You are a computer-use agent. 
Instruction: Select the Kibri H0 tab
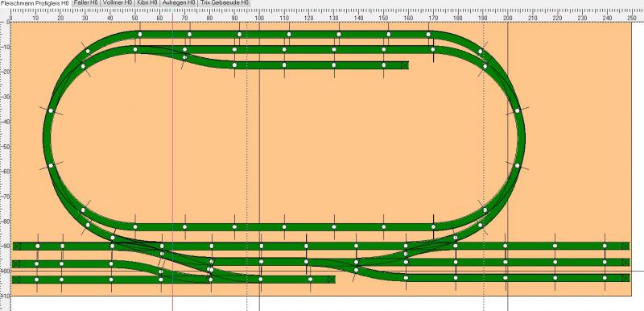(147, 2)
